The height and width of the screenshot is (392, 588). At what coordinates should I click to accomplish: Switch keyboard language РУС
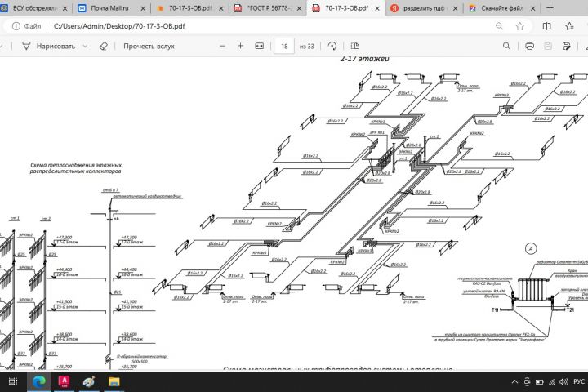click(x=579, y=381)
